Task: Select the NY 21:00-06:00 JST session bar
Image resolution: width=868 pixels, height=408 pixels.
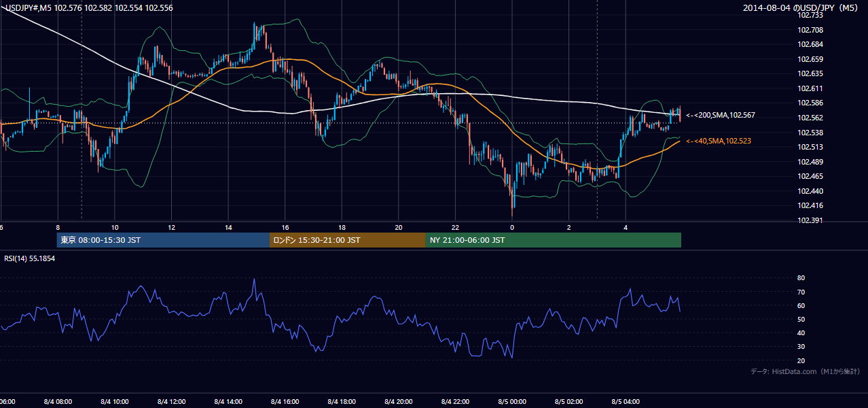Action: (x=554, y=240)
